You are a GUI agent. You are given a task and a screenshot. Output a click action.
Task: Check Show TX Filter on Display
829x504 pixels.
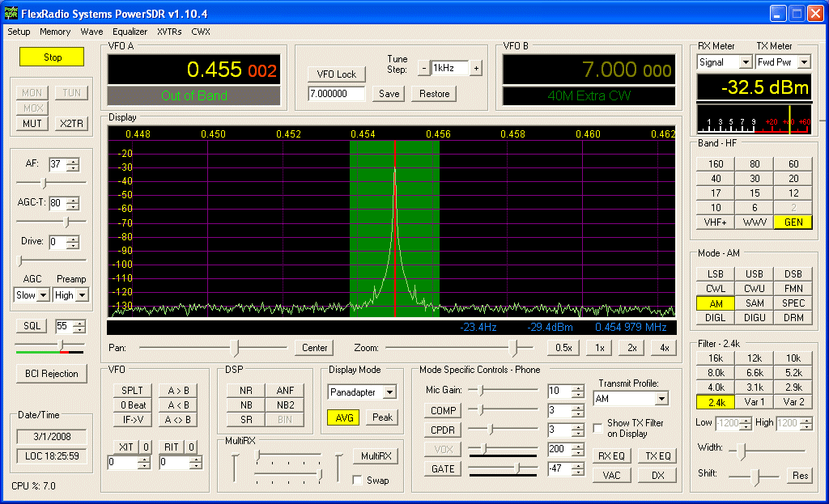[599, 427]
